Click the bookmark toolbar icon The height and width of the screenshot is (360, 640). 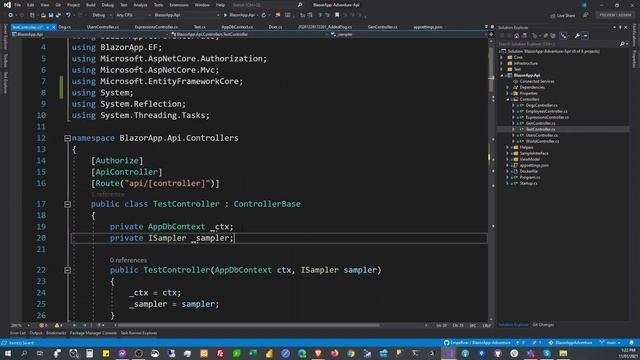(337, 15)
